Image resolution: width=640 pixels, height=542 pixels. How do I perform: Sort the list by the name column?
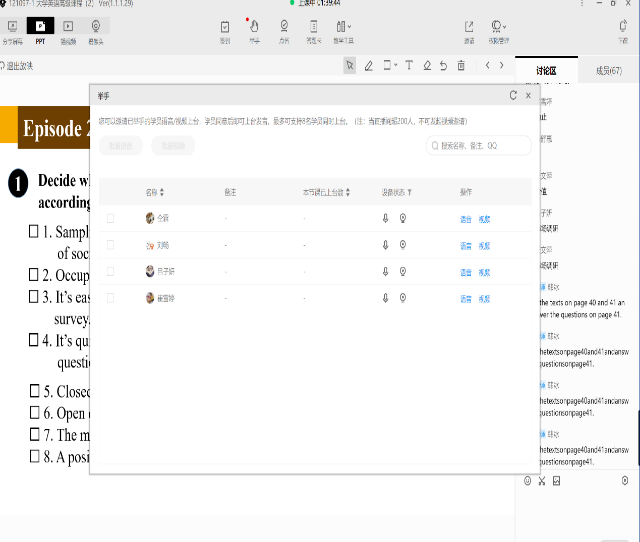coord(162,192)
